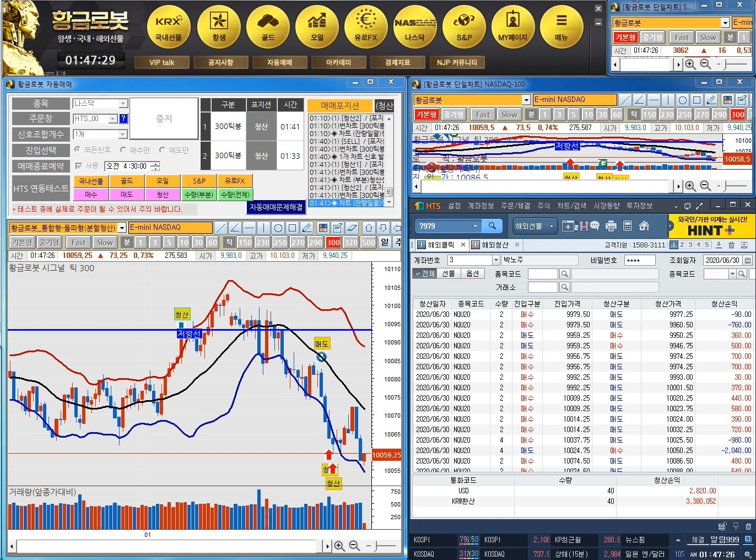This screenshot has height=560, width=756.
Task: Expand 계좌번호 dropdown
Action: pyautogui.click(x=496, y=260)
